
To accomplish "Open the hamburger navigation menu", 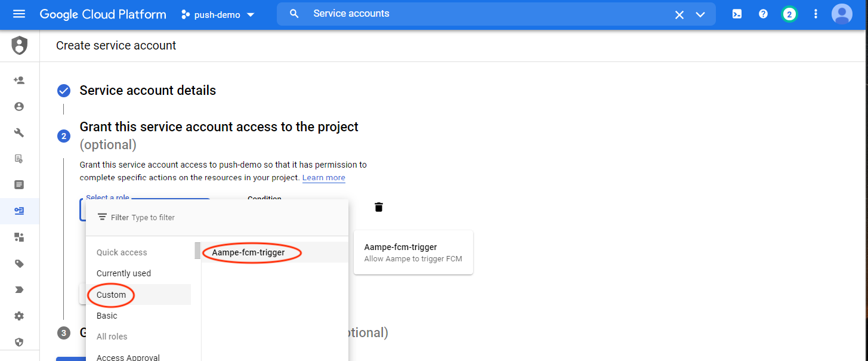I will click(19, 14).
